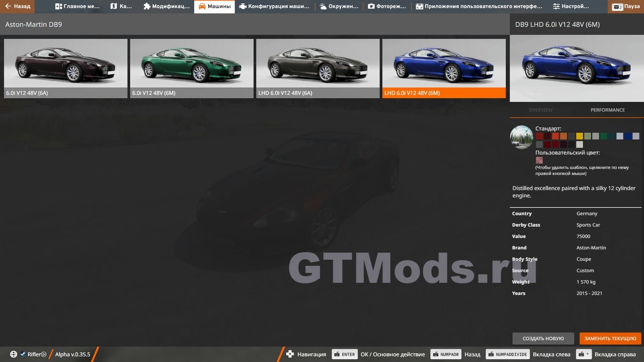644x362 pixels.
Task: Click the Weight value 1 570 kg
Action: tap(586, 282)
